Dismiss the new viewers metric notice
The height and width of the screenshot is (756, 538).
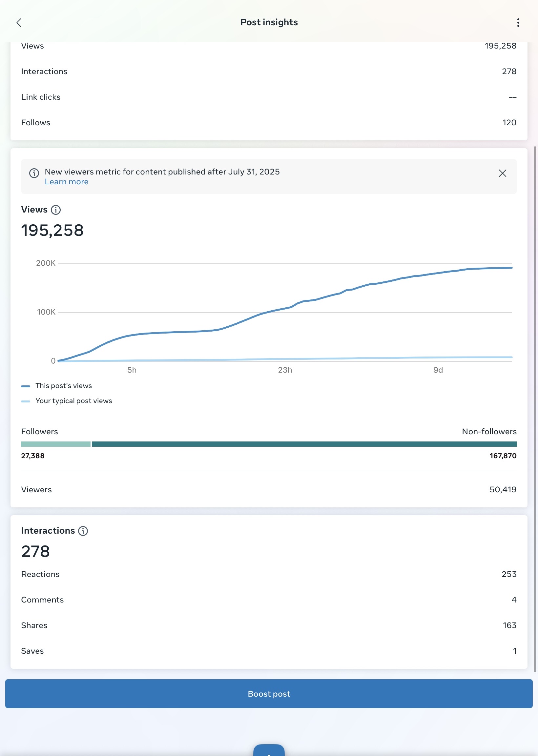point(502,173)
